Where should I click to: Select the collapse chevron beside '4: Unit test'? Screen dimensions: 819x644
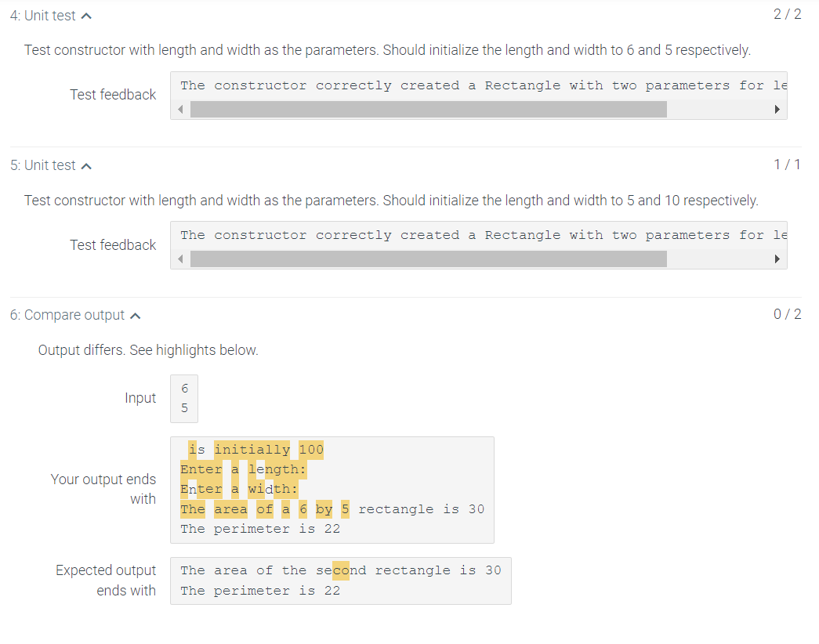86,14
